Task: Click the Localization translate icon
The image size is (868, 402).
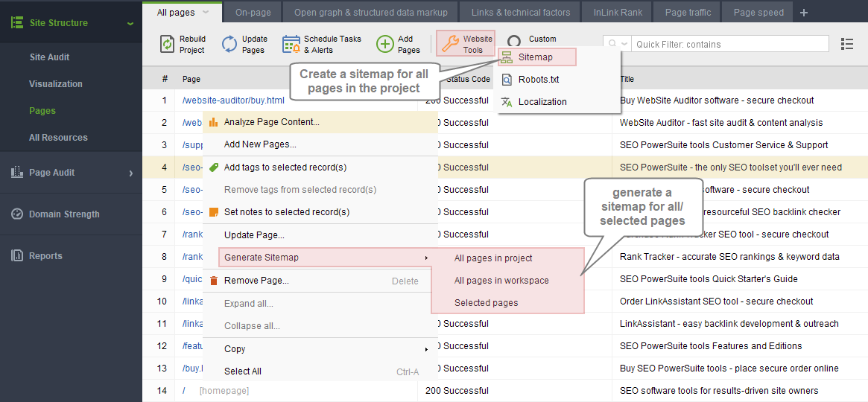Action: 507,102
